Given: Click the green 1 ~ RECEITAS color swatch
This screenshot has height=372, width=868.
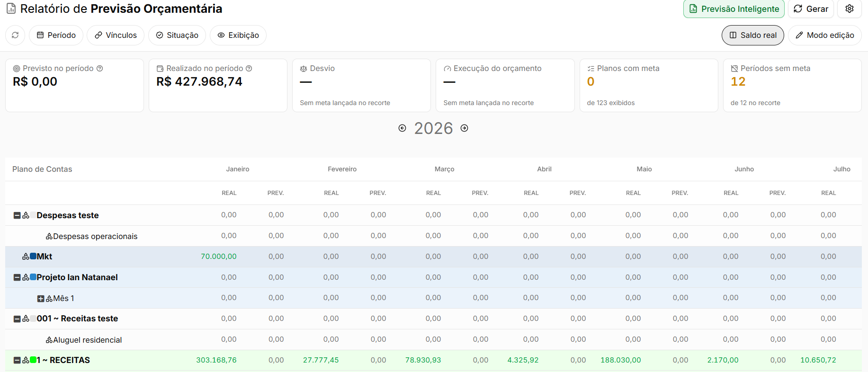Looking at the screenshot, I should [x=33, y=360].
